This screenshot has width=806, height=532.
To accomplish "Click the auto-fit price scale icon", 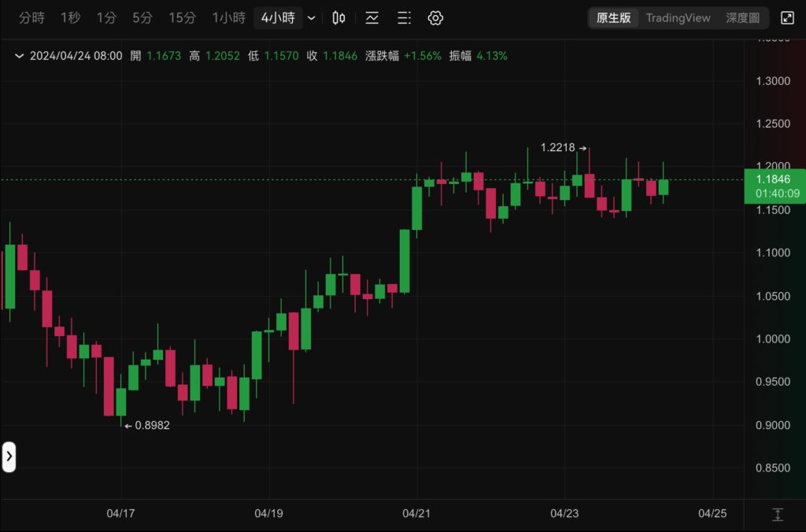I will [778, 515].
